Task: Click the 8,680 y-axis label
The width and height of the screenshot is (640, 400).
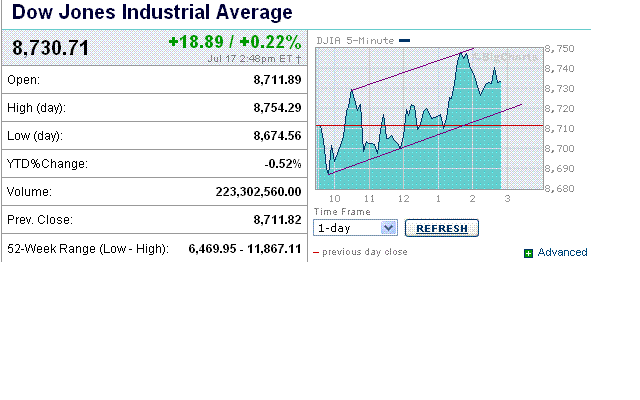Action: point(559,189)
